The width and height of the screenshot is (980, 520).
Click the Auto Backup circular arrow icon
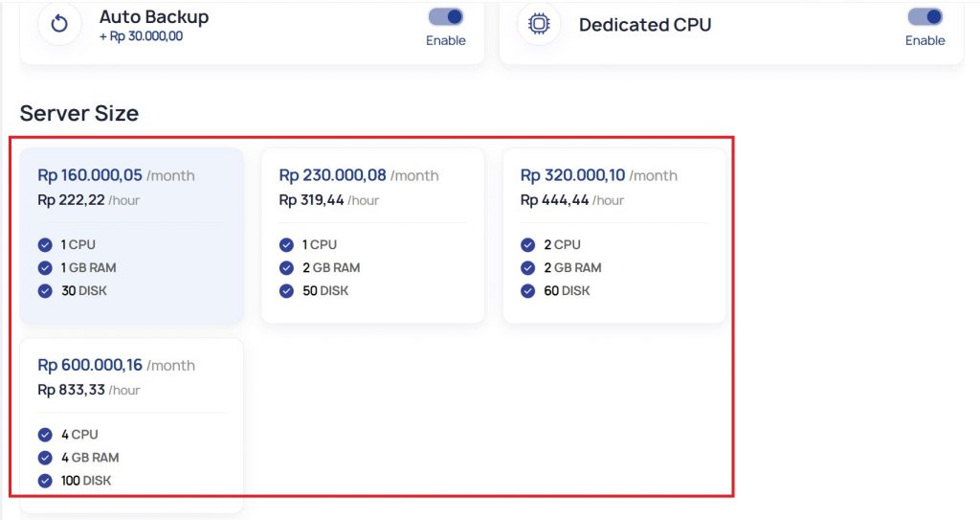59,24
